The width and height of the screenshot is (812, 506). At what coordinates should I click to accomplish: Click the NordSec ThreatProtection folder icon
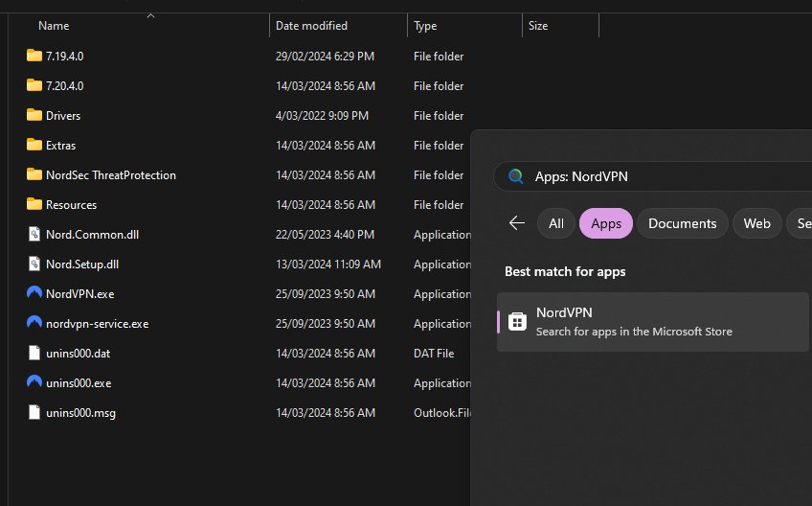[x=34, y=174]
